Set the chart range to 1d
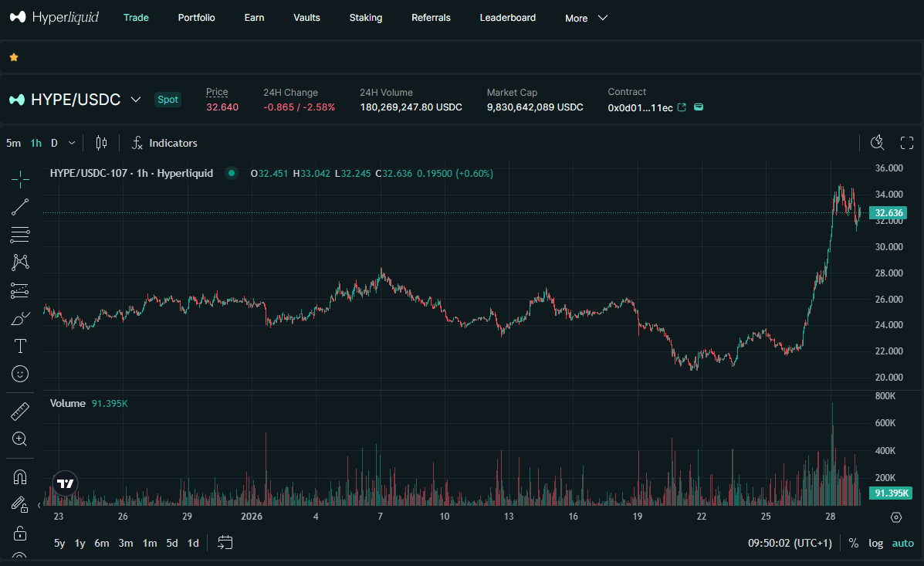Image resolution: width=924 pixels, height=566 pixels. click(x=193, y=543)
